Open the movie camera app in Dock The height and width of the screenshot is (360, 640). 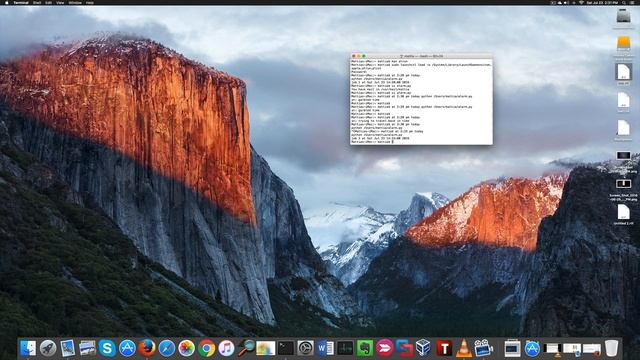[x=483, y=348]
